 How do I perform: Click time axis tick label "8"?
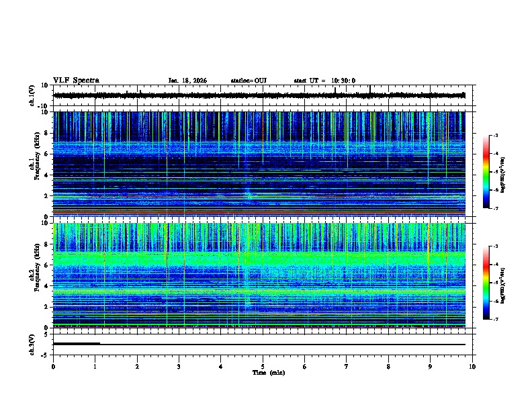[388, 367]
